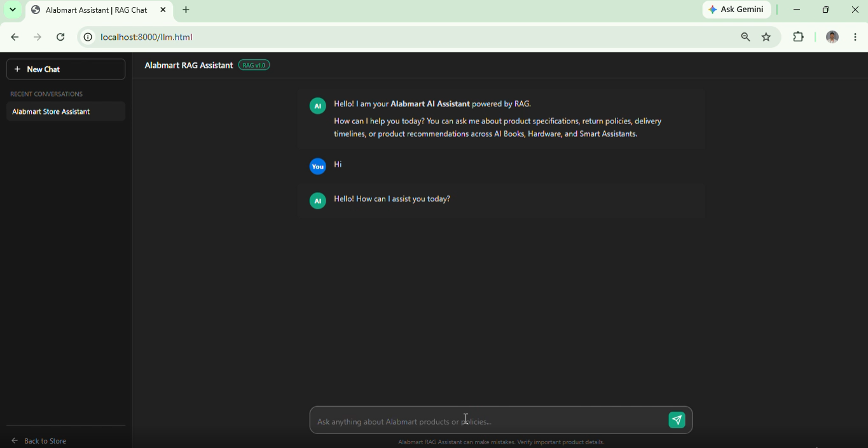
Task: Open a new browser tab with plus
Action: point(186,10)
